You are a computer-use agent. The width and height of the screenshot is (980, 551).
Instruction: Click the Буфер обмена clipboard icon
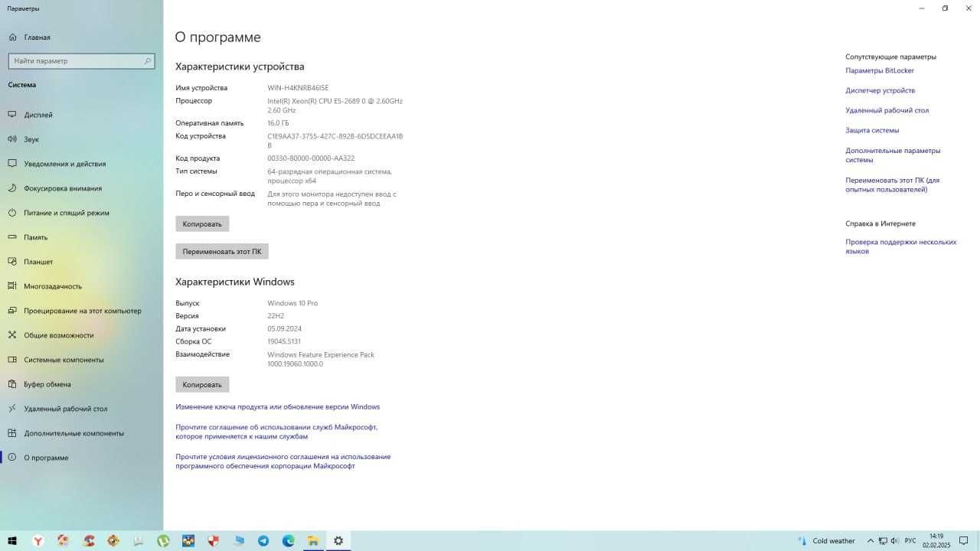tap(12, 384)
